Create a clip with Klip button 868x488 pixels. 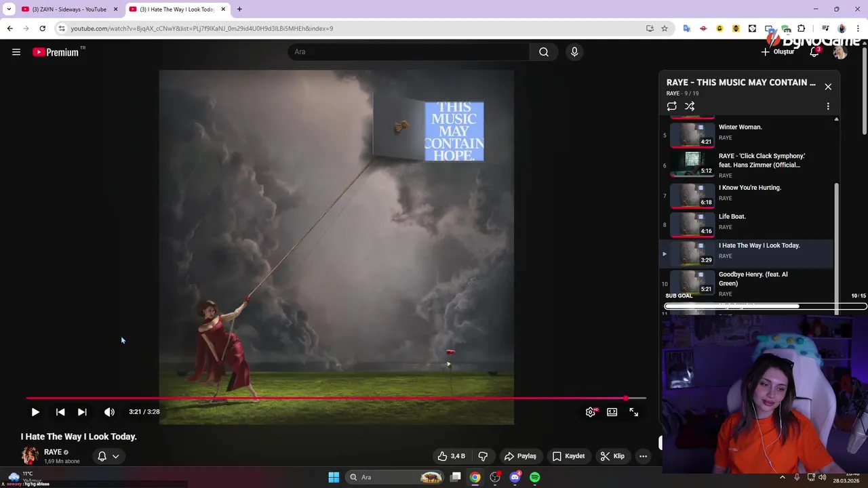click(612, 456)
